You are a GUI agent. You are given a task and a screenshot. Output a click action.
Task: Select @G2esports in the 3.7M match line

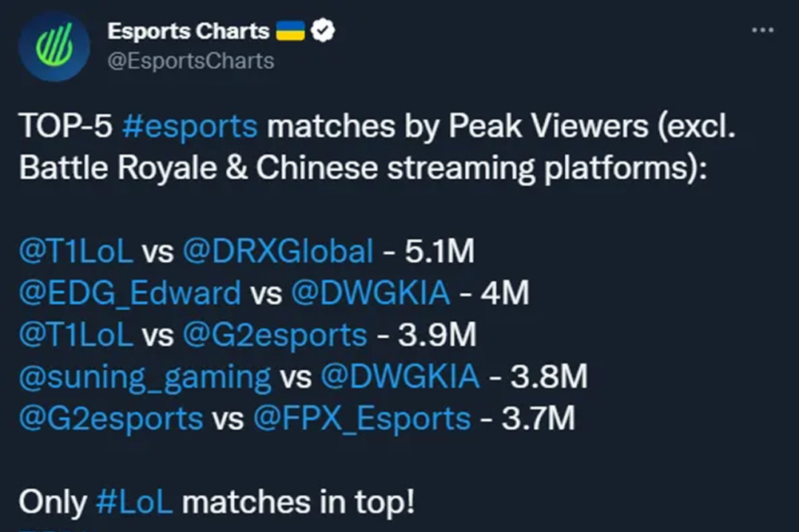click(110, 418)
